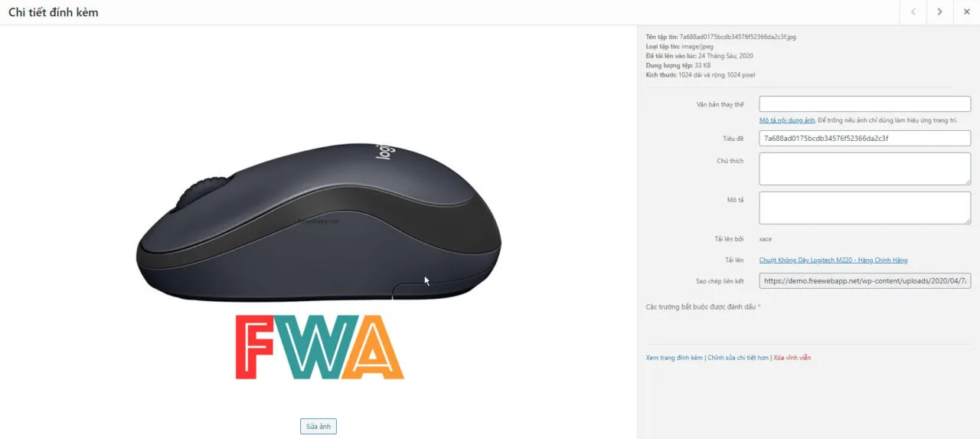Open the Chuột Không Dây Logitech M220 link

[833, 260]
